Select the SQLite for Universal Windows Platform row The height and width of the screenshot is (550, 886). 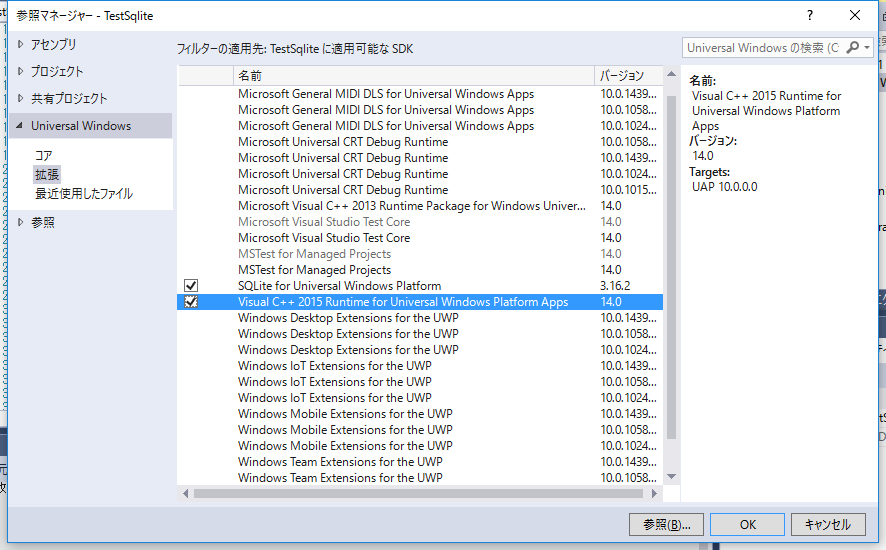pyautogui.click(x=420, y=285)
